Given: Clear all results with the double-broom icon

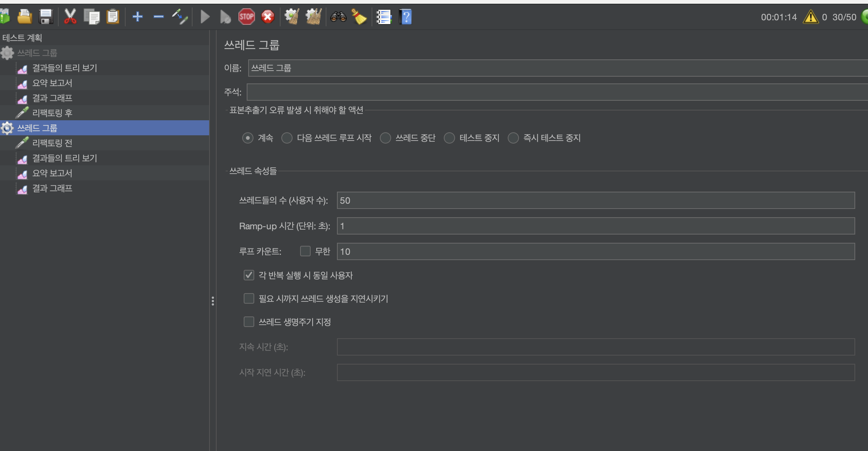Looking at the screenshot, I should [313, 17].
